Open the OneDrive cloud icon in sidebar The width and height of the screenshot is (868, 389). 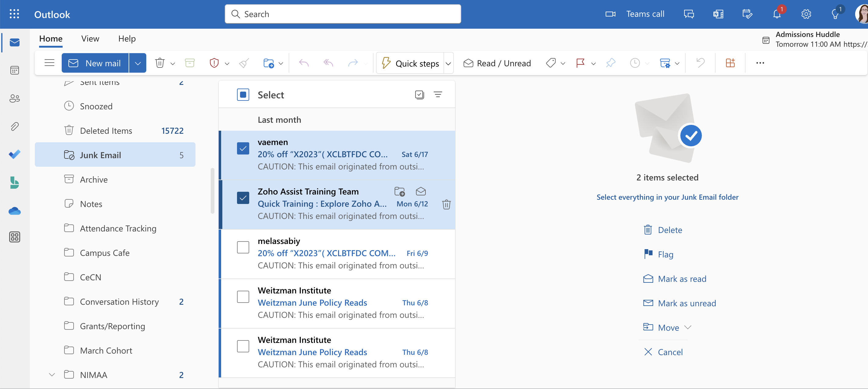(x=14, y=211)
